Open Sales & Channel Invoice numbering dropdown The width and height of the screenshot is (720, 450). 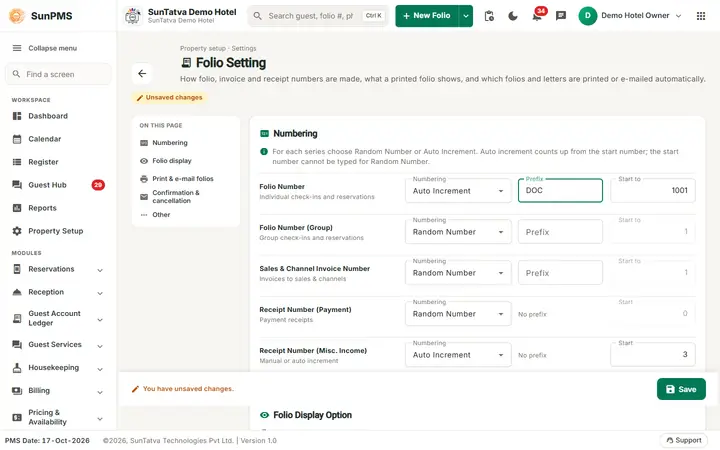[458, 273]
